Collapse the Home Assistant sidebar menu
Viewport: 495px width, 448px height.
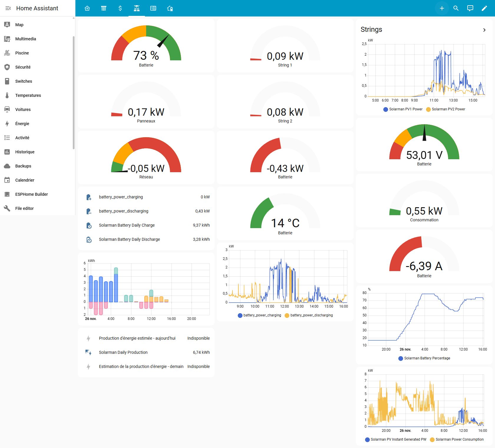tap(8, 8)
